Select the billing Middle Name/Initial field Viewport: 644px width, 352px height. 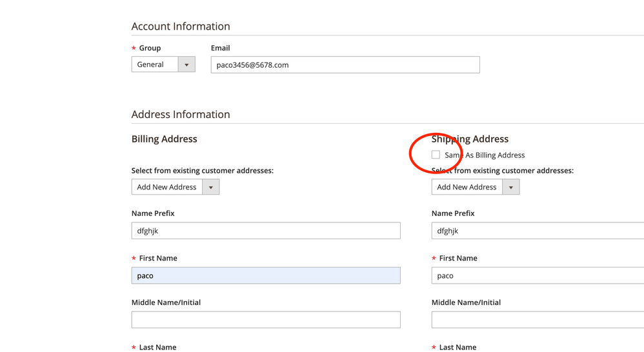[x=265, y=320]
